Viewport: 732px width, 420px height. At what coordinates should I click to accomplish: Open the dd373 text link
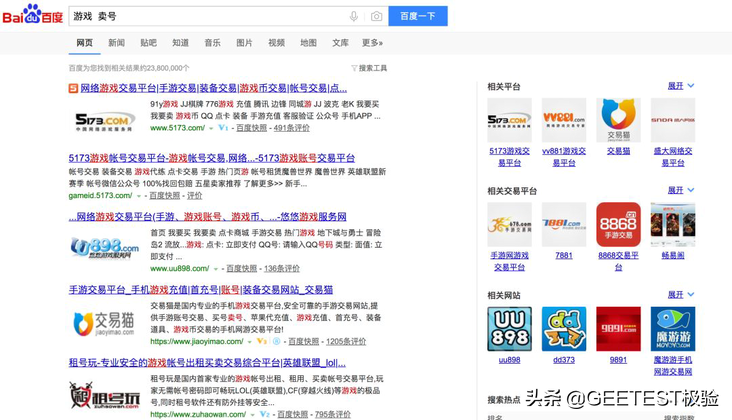click(564, 360)
